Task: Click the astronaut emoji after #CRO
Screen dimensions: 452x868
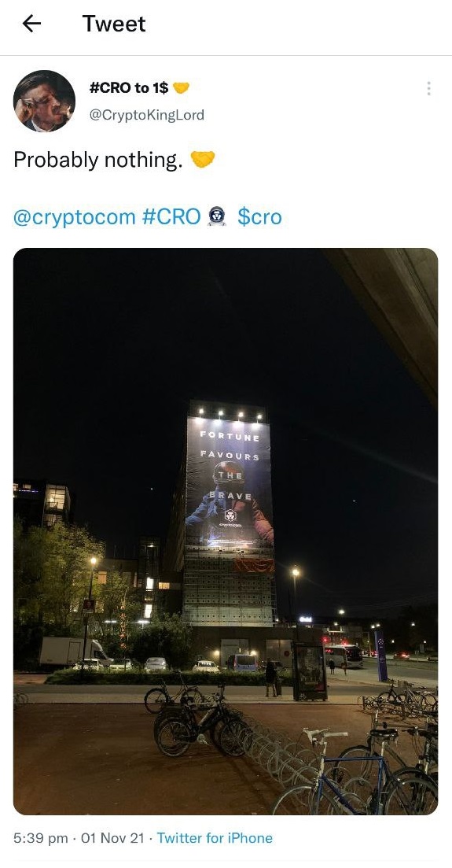Action: (216, 216)
